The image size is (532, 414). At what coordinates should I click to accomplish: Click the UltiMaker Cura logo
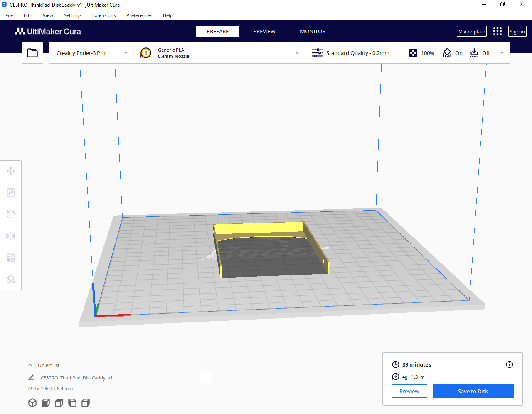48,31
